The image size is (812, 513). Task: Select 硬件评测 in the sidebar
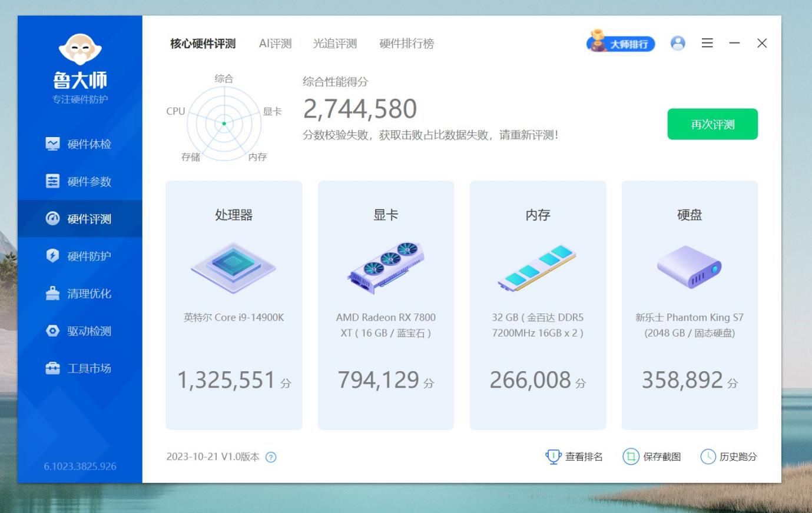[79, 219]
